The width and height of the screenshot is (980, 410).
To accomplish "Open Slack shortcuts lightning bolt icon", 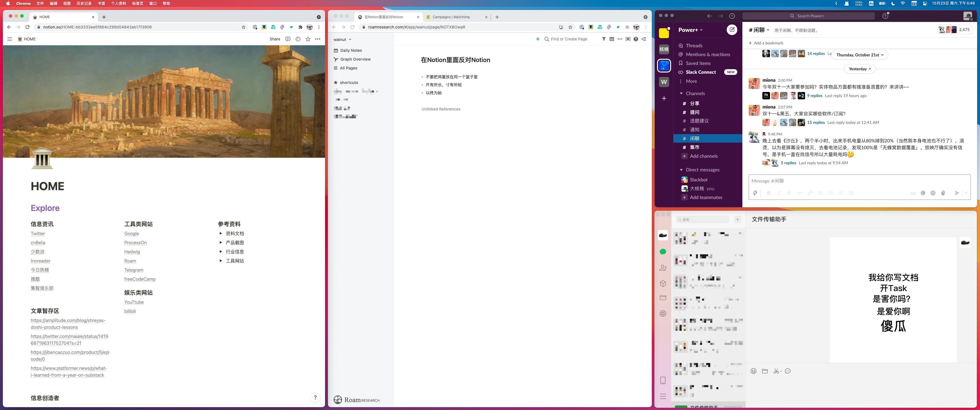I will (x=755, y=193).
